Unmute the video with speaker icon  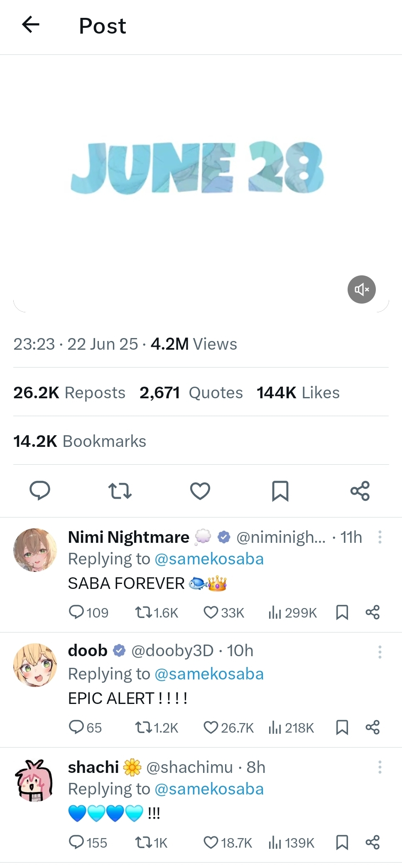(x=361, y=289)
